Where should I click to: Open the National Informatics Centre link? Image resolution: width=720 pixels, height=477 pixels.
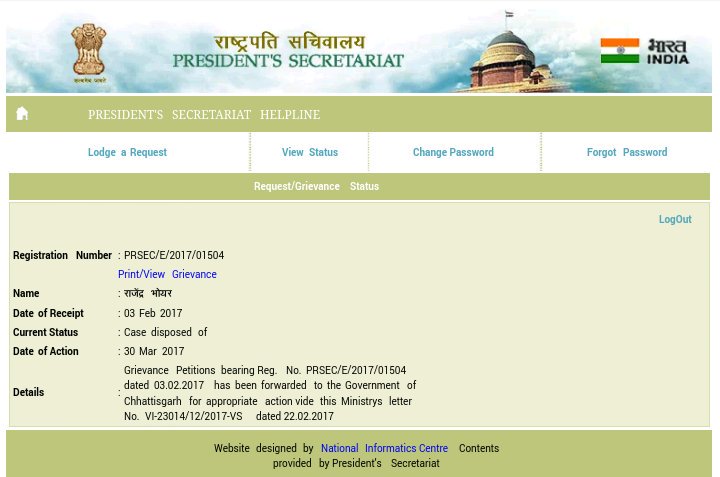pyautogui.click(x=384, y=448)
